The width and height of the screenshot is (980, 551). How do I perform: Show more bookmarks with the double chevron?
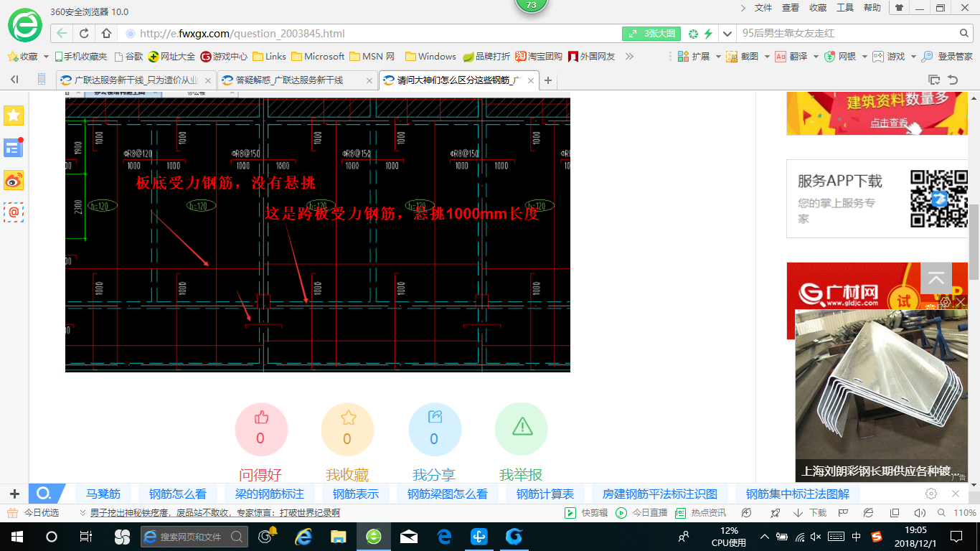point(629,56)
